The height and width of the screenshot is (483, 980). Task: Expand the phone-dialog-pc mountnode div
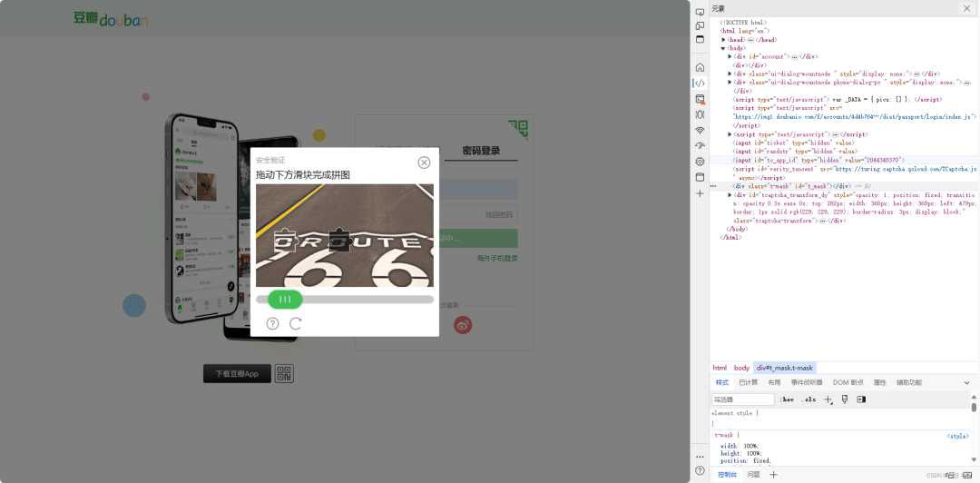[730, 82]
